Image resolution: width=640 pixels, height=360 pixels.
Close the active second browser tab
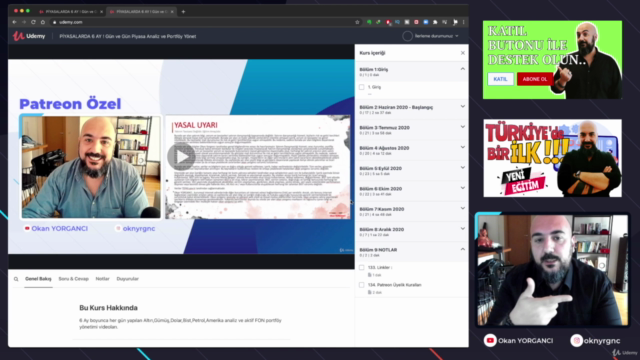point(172,12)
